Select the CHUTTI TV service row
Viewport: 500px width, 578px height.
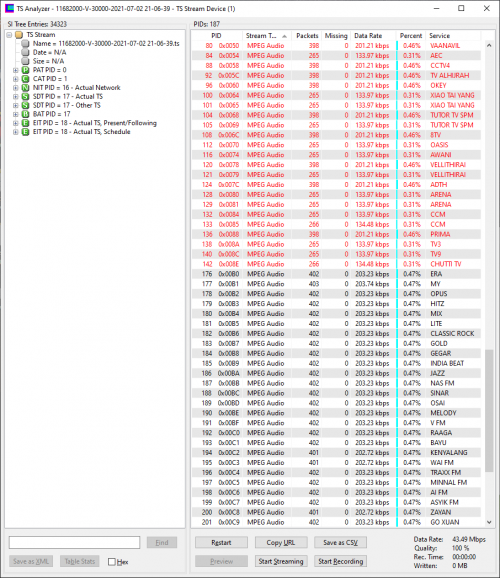[336, 264]
